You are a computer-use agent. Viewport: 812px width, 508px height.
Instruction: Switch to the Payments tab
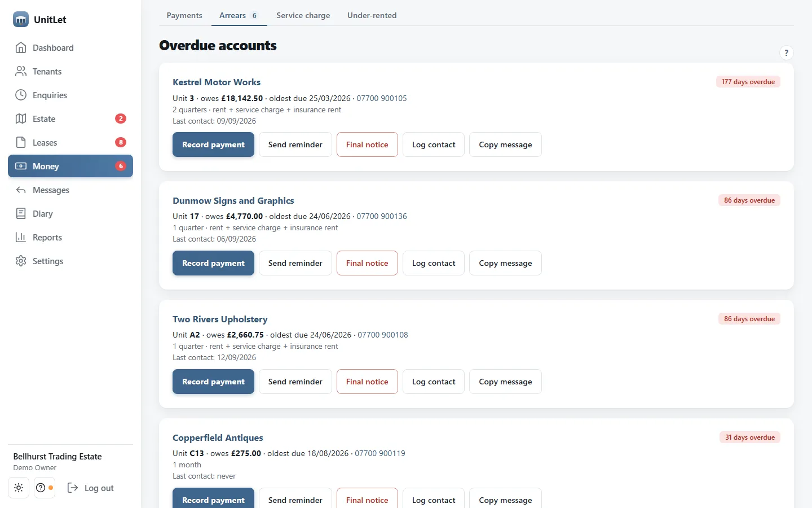(x=184, y=15)
